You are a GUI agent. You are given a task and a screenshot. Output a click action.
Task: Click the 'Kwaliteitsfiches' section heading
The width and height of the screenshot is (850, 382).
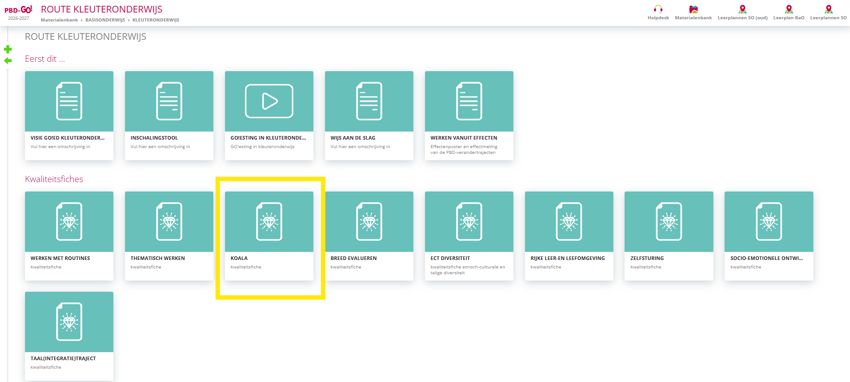[x=54, y=179]
